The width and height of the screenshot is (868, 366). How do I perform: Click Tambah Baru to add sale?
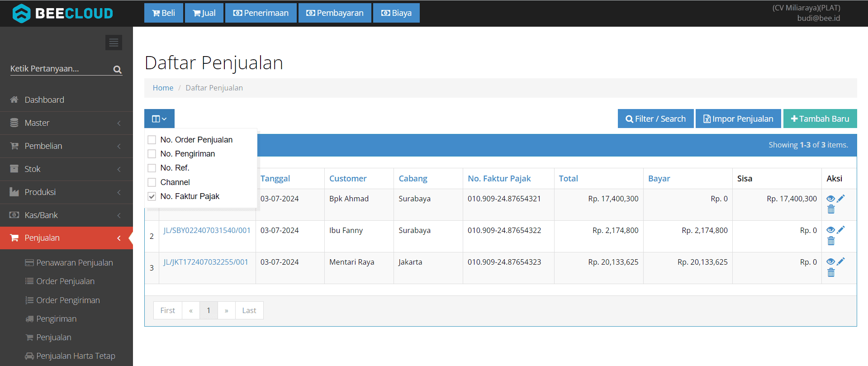(x=820, y=119)
